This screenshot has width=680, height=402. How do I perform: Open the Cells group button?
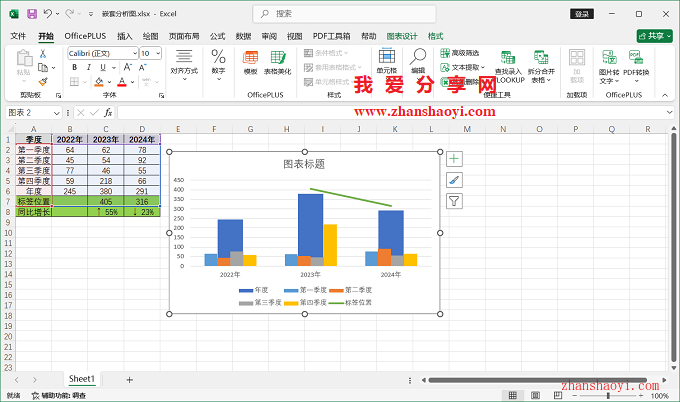(386, 62)
